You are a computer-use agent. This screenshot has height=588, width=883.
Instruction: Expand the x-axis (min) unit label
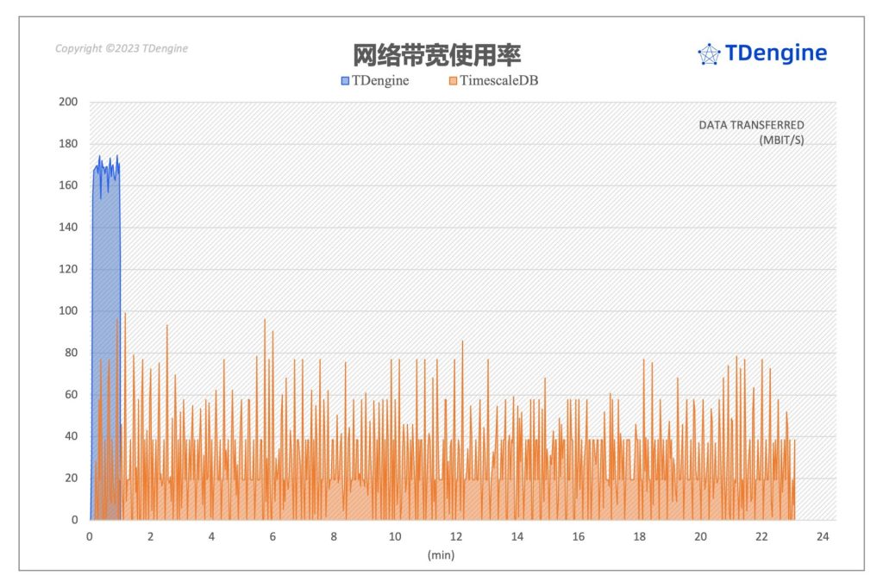coord(441,556)
